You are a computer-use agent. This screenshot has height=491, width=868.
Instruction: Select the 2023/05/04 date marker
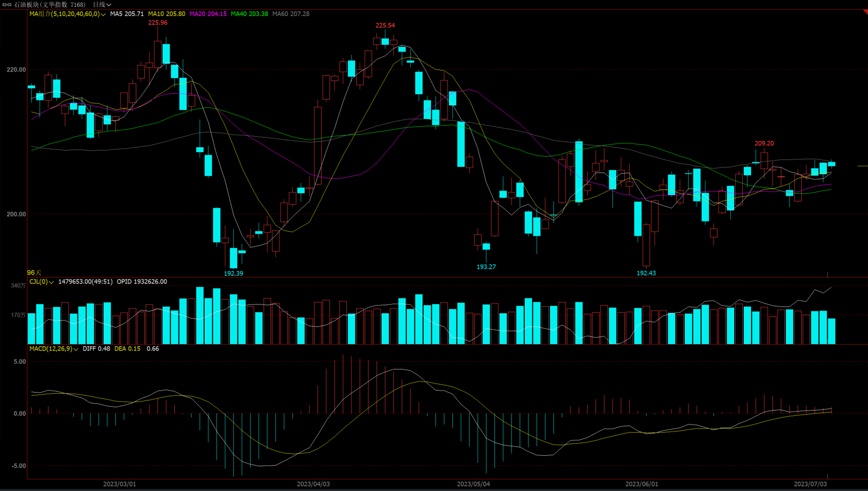coord(474,484)
